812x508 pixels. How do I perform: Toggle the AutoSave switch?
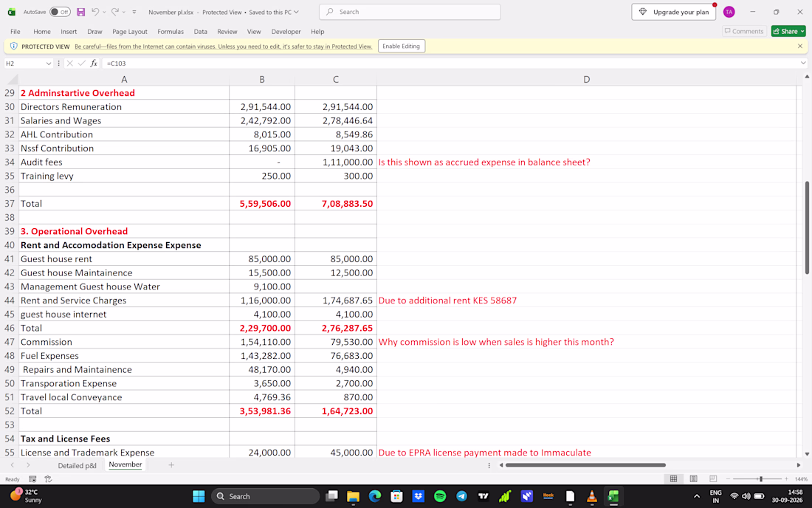pyautogui.click(x=60, y=12)
